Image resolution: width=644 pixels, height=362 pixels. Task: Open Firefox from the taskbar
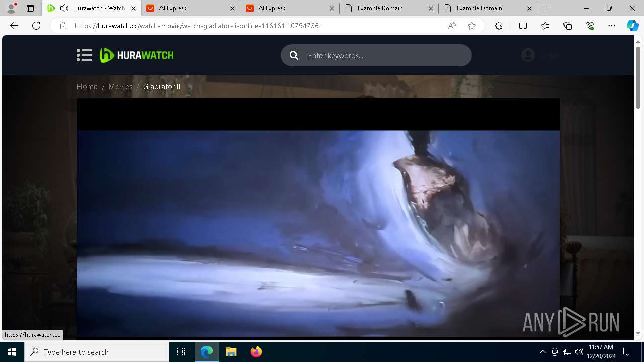(x=256, y=352)
